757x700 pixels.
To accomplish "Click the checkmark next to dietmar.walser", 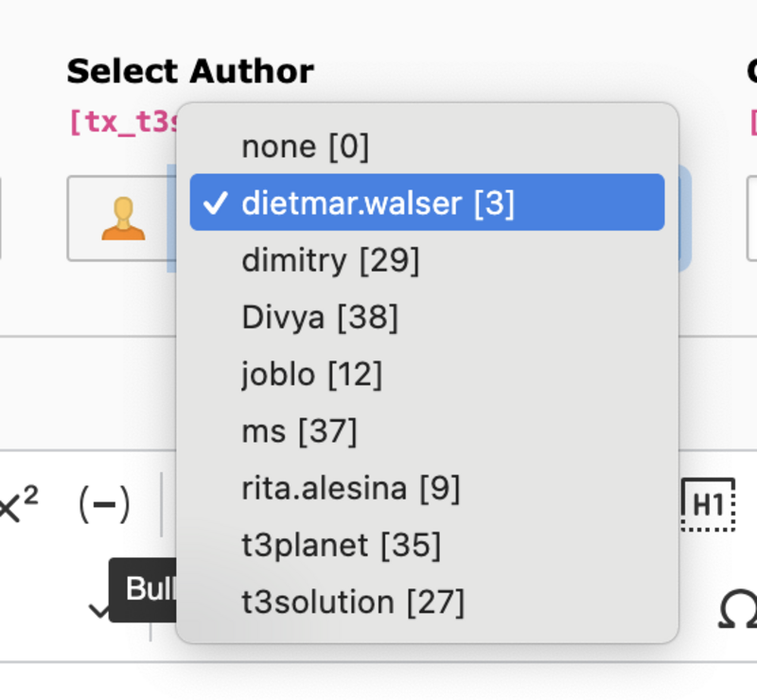I will pos(215,202).
